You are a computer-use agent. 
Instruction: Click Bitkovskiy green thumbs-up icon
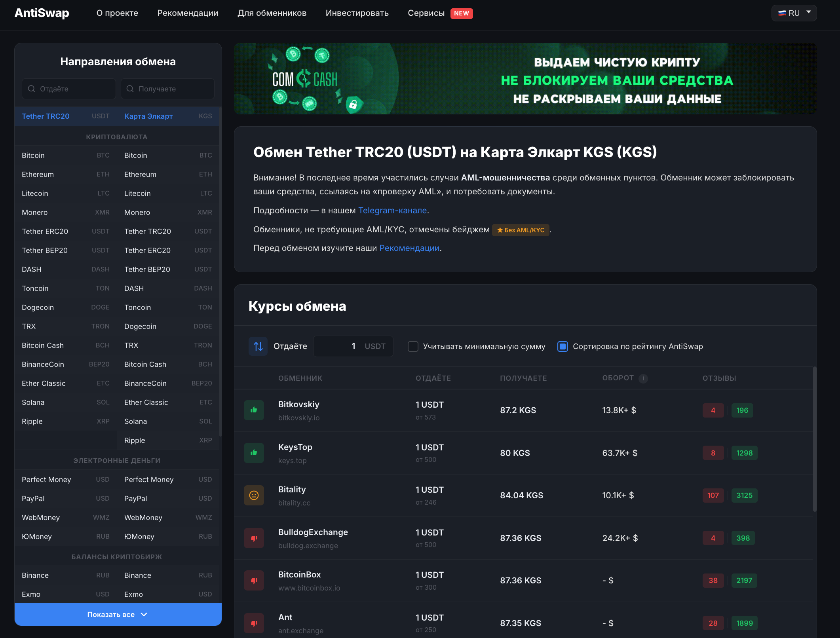pos(254,410)
